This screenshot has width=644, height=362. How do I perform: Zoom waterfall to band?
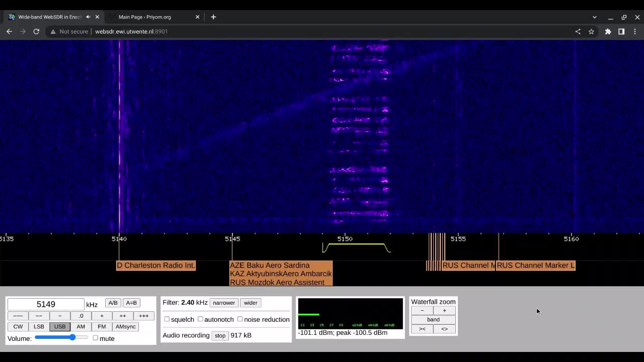tap(433, 320)
